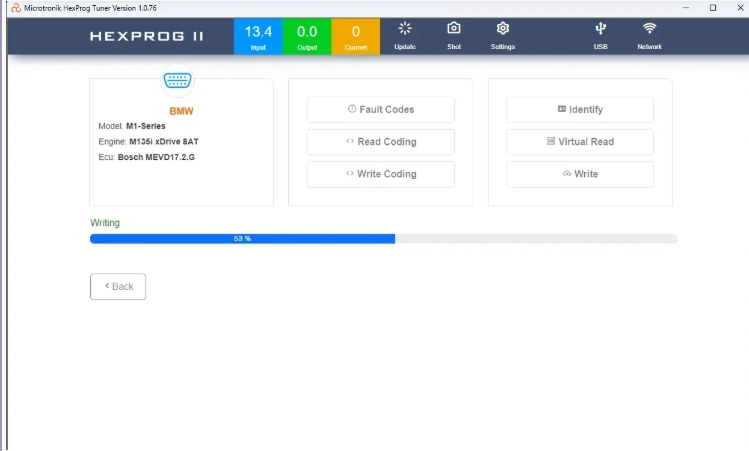Click the Ecu value Bosch MEVD17.2.G
This screenshot has width=749, height=451.
pos(156,157)
